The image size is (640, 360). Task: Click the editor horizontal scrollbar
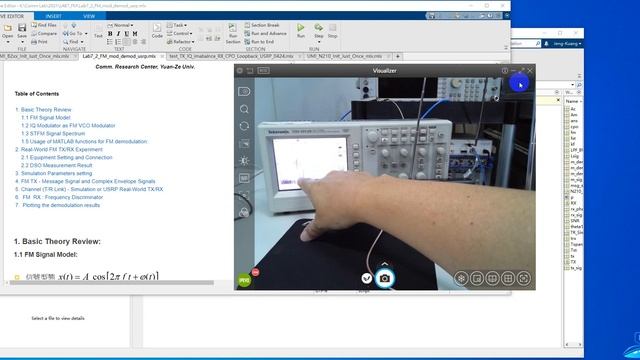[x=111, y=282]
